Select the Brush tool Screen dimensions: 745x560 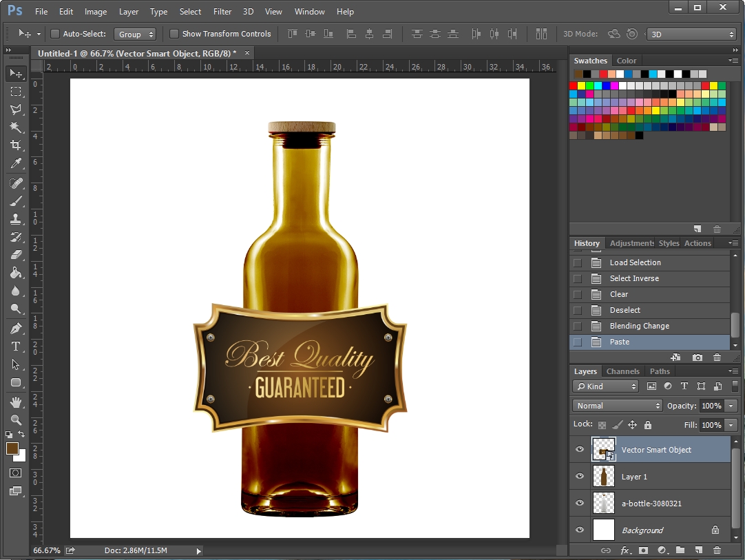pos(16,201)
